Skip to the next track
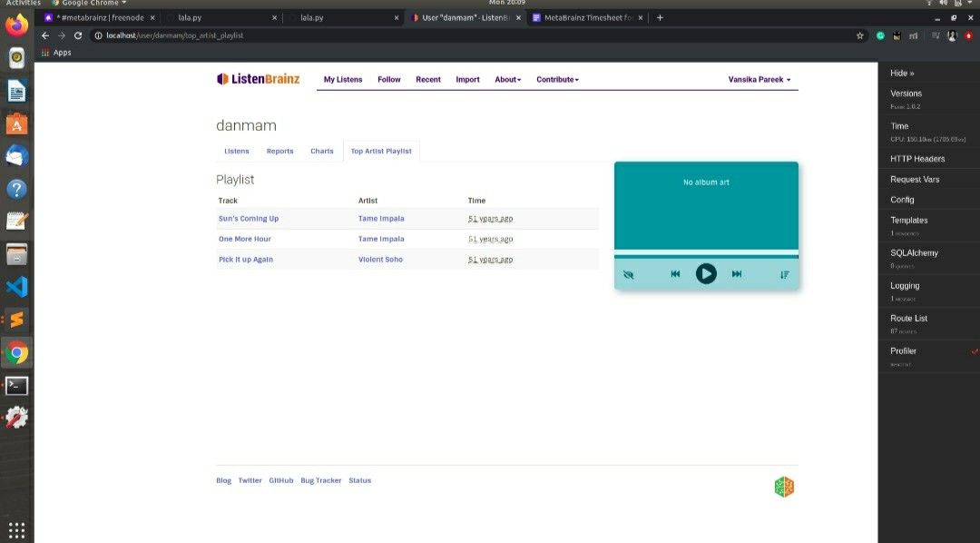The image size is (980, 543). pyautogui.click(x=737, y=273)
